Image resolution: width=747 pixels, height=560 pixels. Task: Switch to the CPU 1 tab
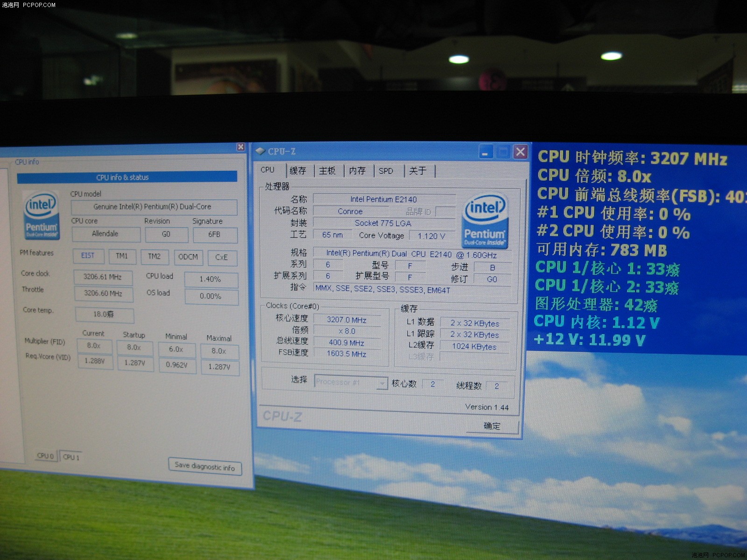coord(71,457)
